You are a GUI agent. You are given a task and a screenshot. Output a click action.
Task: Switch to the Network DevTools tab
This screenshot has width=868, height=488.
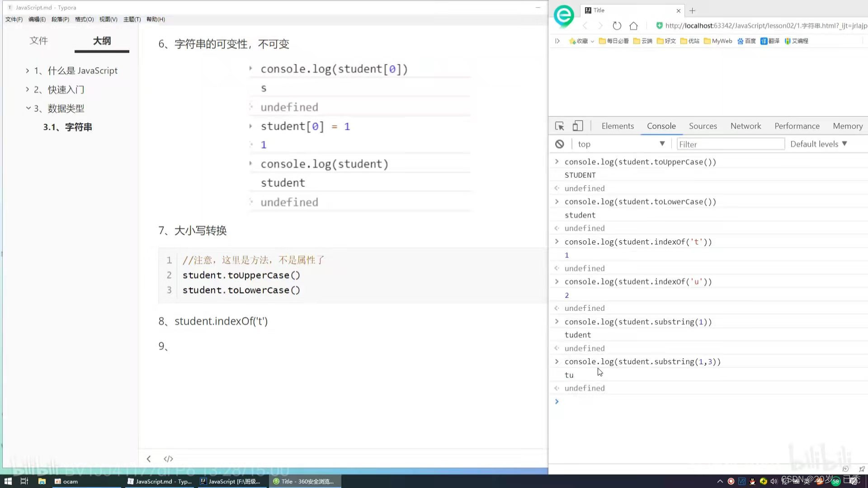[745, 126]
